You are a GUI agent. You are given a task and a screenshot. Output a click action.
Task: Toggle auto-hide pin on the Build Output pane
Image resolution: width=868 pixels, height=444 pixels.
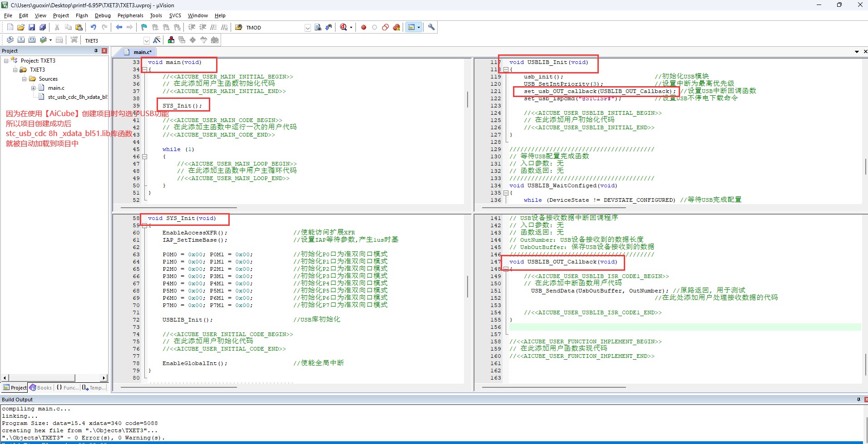pyautogui.click(x=858, y=400)
